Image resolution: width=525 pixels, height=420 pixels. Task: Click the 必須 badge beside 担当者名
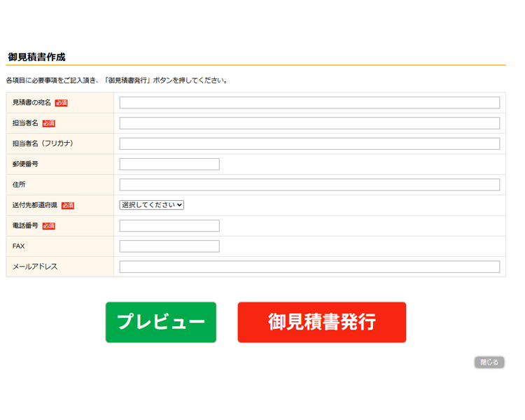(x=48, y=124)
